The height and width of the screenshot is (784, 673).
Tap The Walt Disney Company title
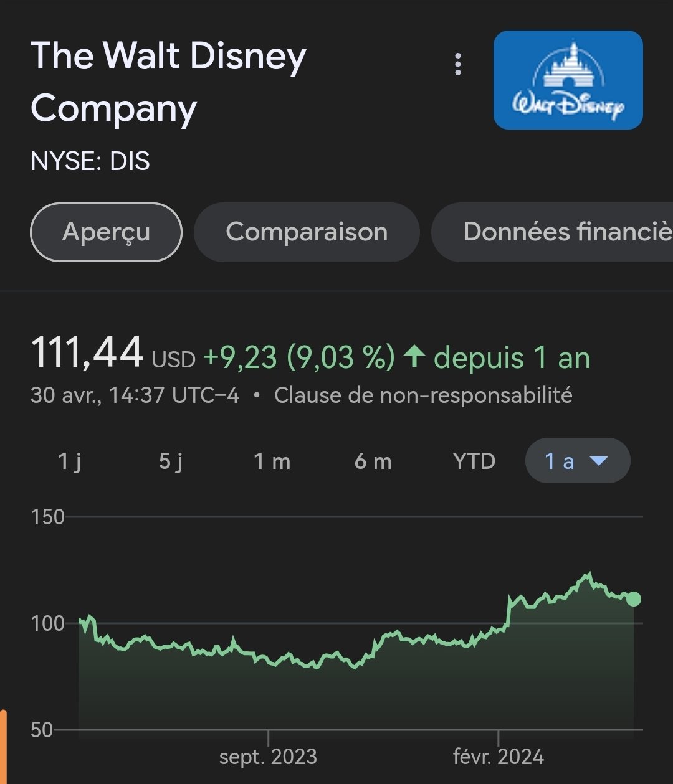168,82
